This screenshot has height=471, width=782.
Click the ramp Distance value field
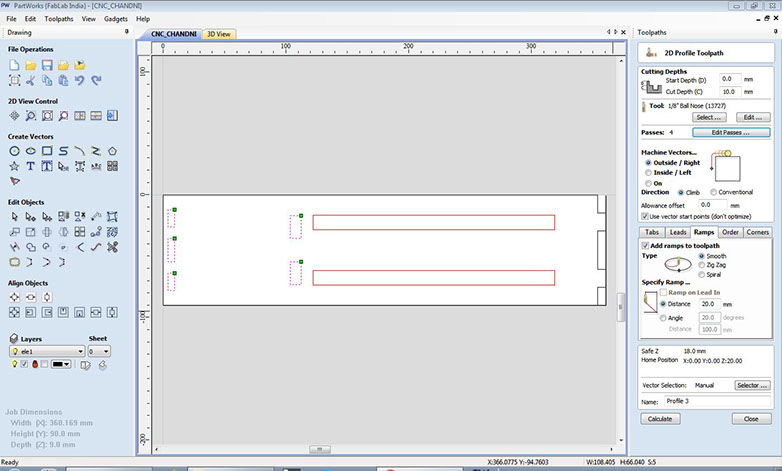[709, 304]
